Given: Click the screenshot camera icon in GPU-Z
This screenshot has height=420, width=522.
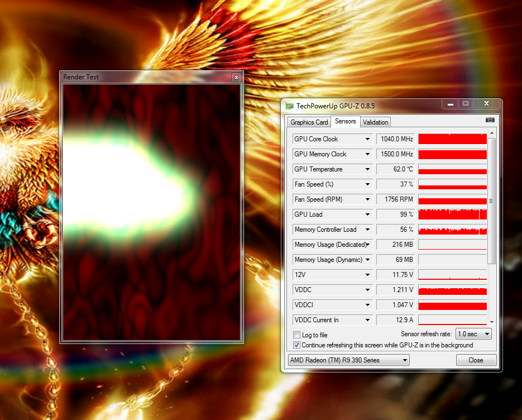Looking at the screenshot, I should click(x=490, y=120).
